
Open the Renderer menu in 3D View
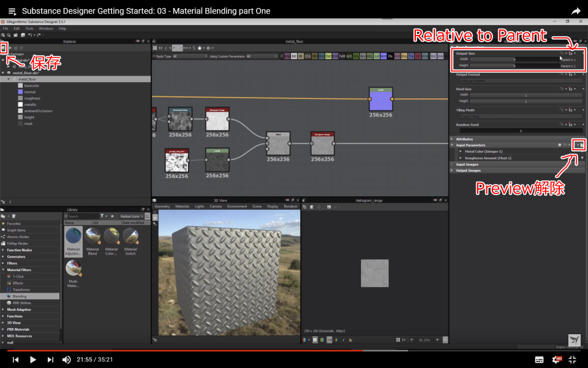pos(290,207)
